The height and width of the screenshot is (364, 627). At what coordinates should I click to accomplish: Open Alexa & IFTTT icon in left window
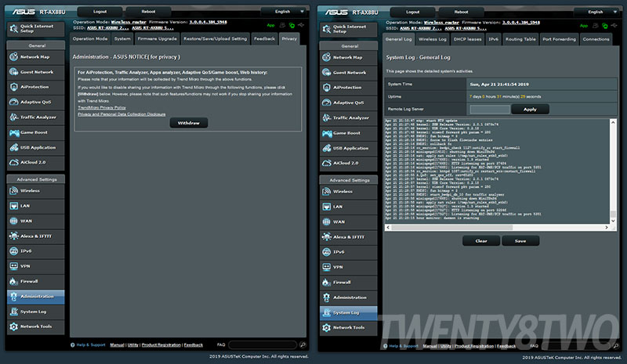tap(13, 236)
